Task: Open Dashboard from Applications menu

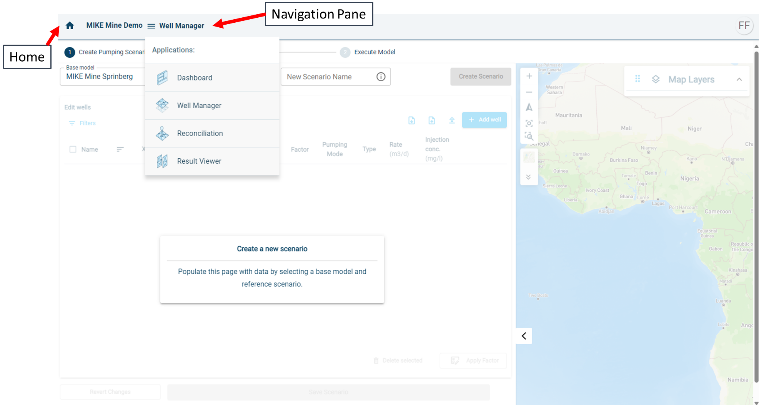Action: tap(212, 77)
